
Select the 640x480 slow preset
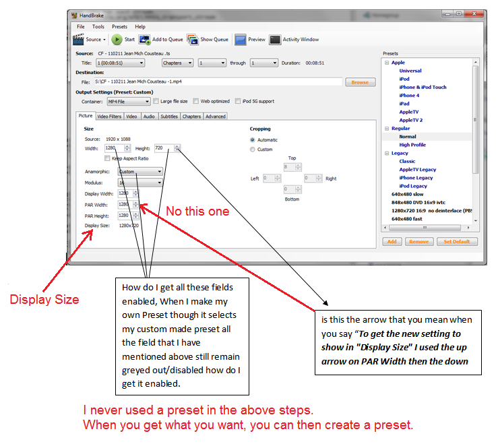click(408, 194)
